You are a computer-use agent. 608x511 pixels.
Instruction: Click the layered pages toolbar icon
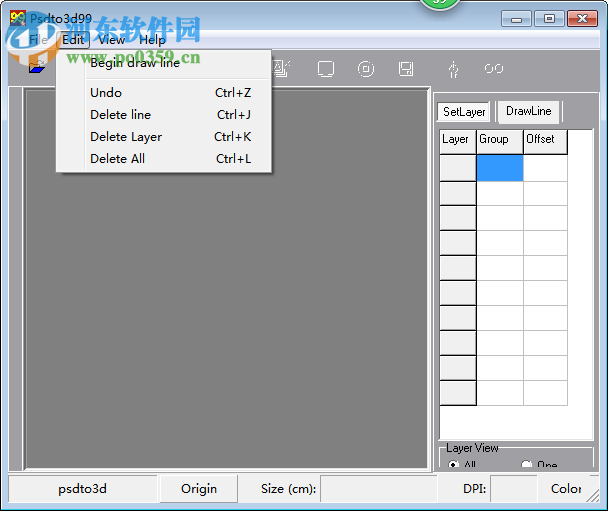coord(281,68)
